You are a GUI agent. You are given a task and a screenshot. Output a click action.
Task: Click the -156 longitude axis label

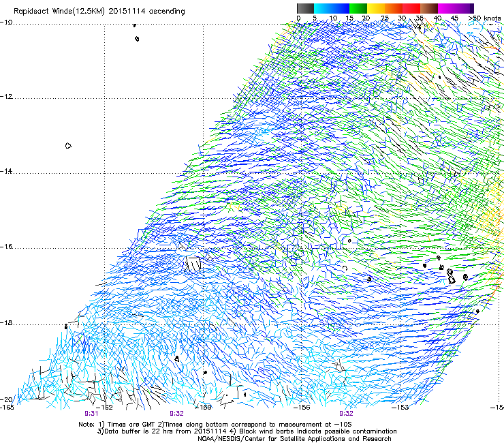click(x=302, y=408)
